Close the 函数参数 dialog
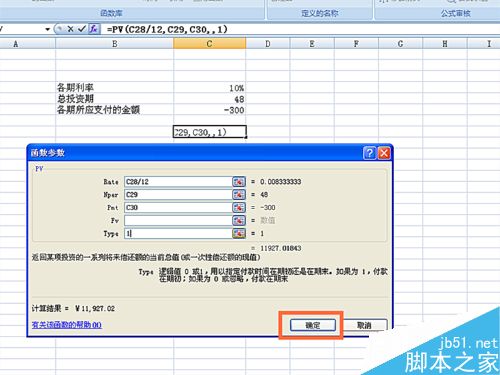 tap(384, 153)
